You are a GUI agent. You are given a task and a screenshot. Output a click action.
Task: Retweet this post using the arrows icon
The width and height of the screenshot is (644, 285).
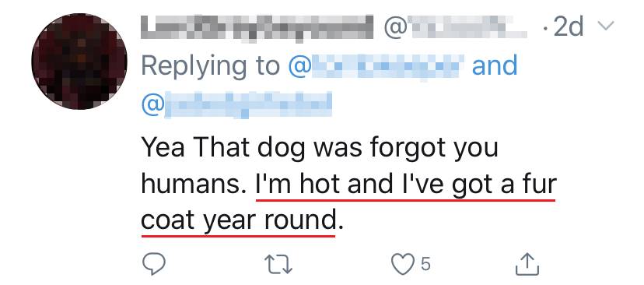278,264
